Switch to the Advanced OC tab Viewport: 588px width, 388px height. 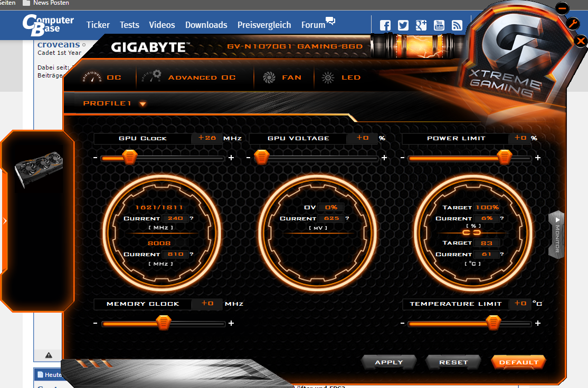[189, 77]
